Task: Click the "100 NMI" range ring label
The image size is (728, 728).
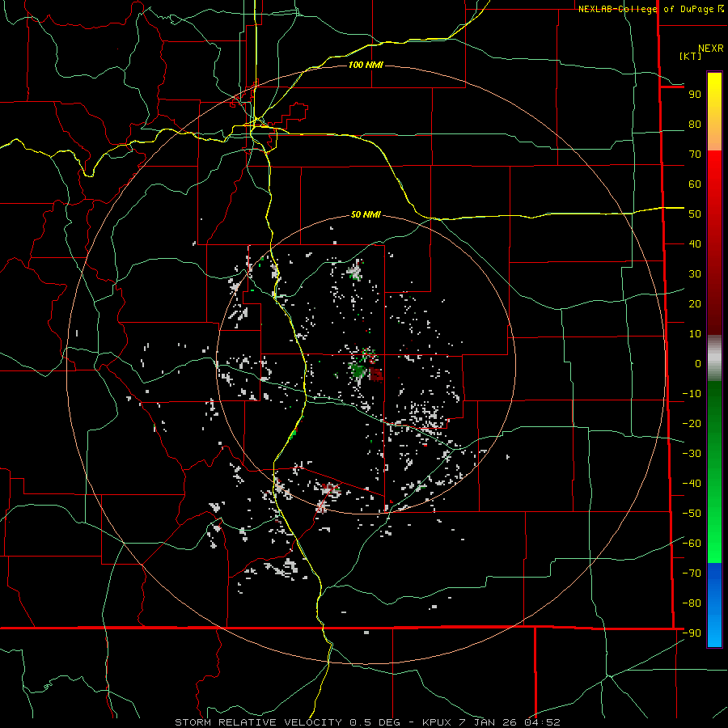Action: (x=366, y=65)
